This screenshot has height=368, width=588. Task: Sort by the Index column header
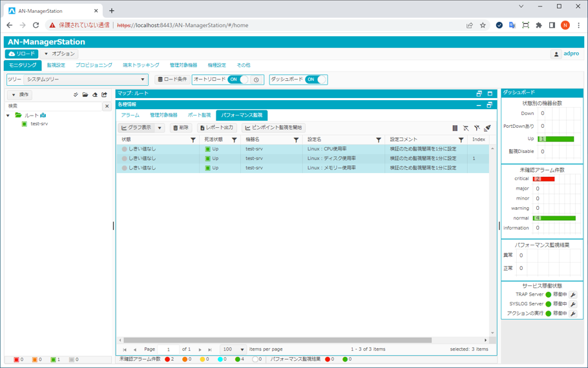pos(479,139)
